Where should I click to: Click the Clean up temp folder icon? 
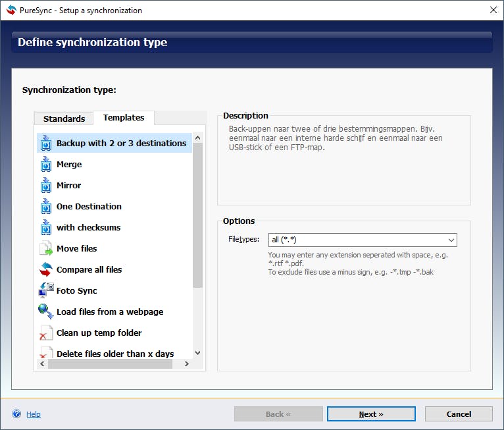46,333
